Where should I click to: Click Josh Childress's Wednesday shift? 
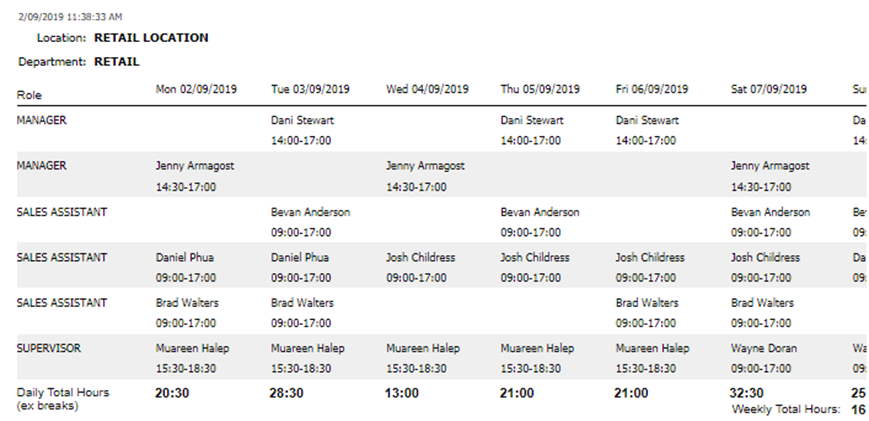[421, 267]
